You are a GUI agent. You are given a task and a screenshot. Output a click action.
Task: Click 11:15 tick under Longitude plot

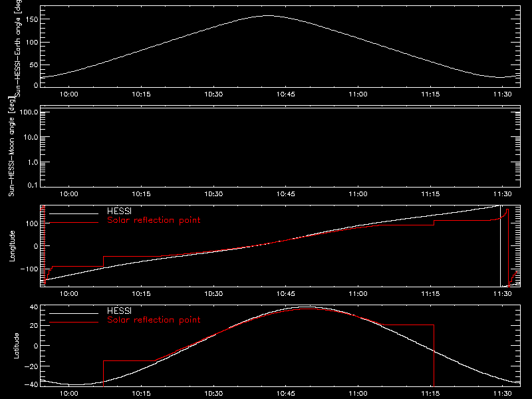pos(430,293)
